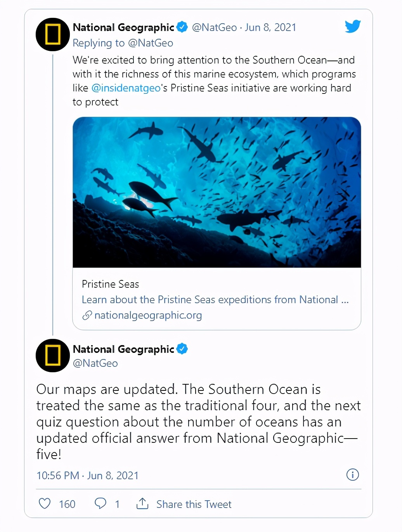Click the like count showing 160
The image size is (402, 532).
point(67,504)
